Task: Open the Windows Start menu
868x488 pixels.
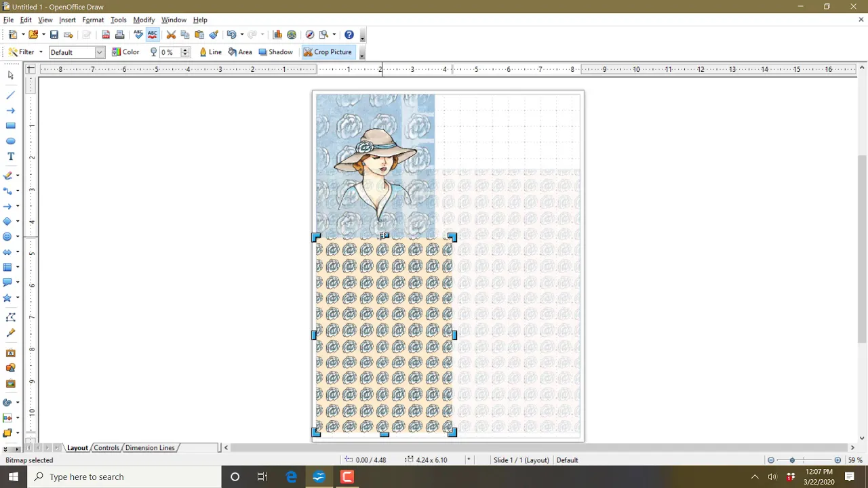Action: tap(13, 476)
